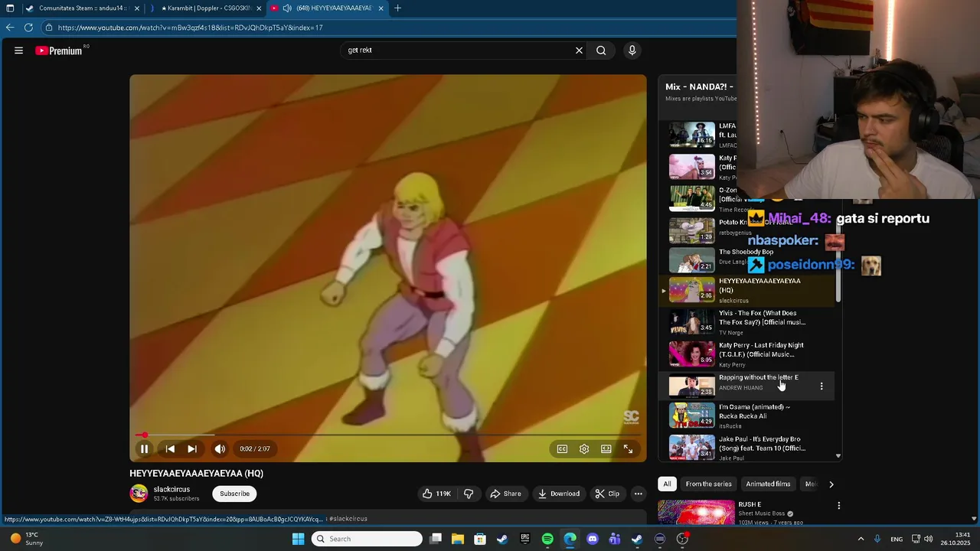Share the HEYYEYAAEYAAAEYAEYAA video

tap(505, 494)
